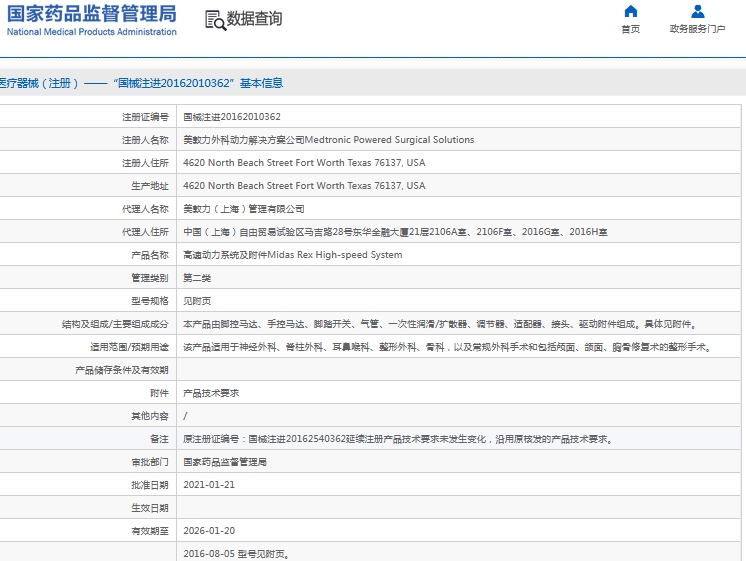This screenshot has height=561, width=746.
Task: Select the agent name 美敦力（上海）管理有限公司
Action: coord(244,209)
